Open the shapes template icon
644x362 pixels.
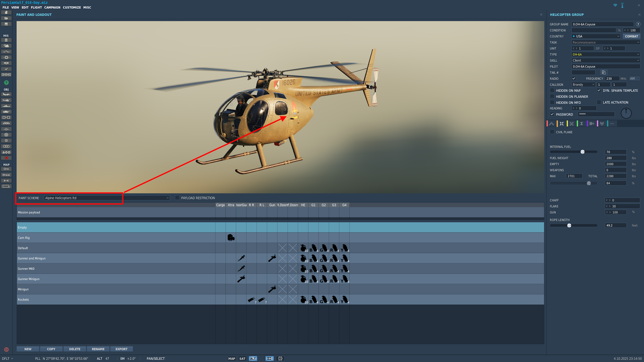(6, 152)
